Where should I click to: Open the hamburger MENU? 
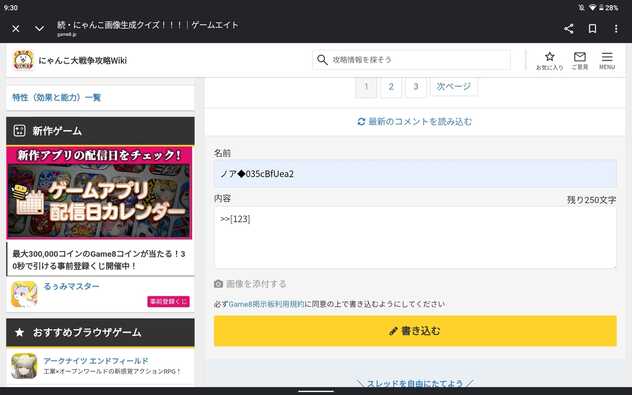click(x=607, y=60)
